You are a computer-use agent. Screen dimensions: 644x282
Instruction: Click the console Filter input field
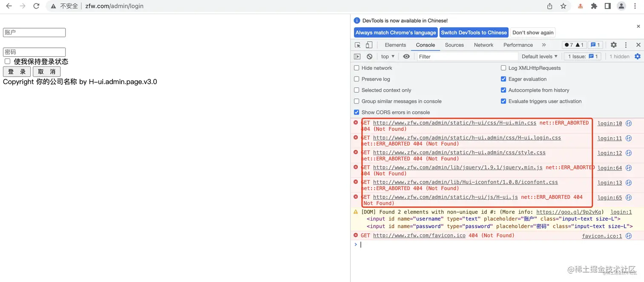[467, 56]
